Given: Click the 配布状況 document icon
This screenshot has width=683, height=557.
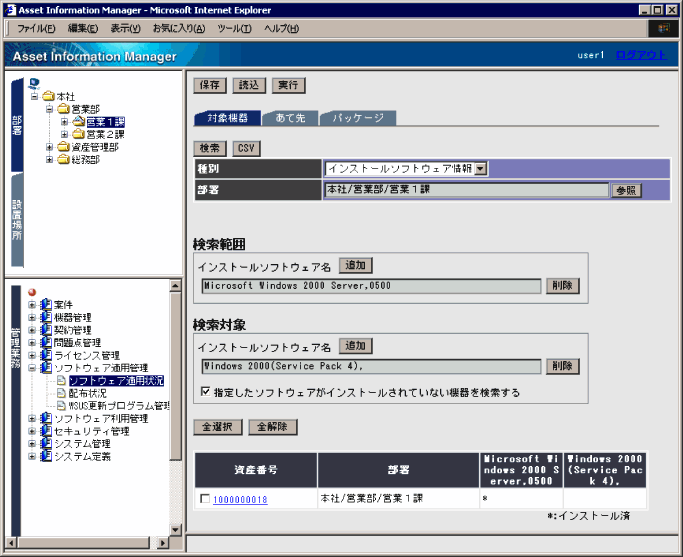Looking at the screenshot, I should [x=61, y=393].
